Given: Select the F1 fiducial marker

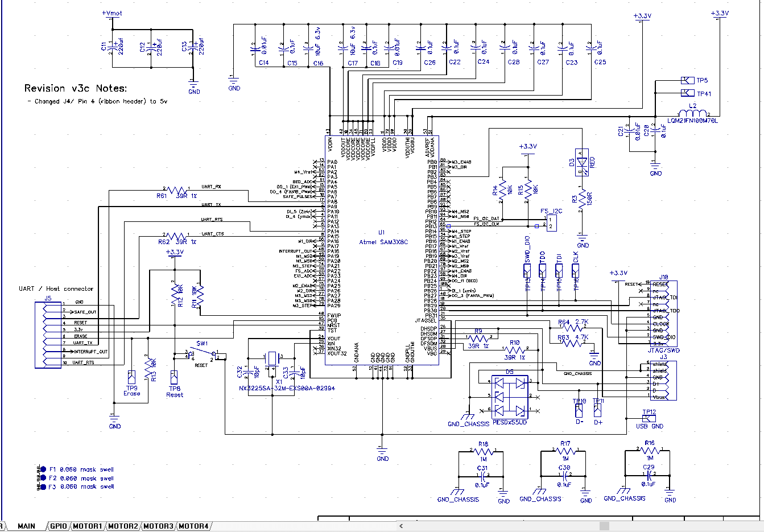Looking at the screenshot, I should [43, 469].
